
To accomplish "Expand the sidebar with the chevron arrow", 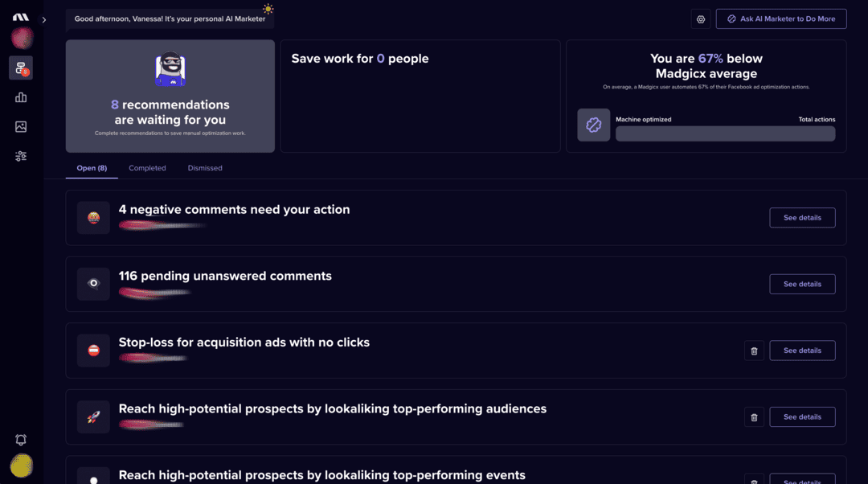I will pos(43,20).
